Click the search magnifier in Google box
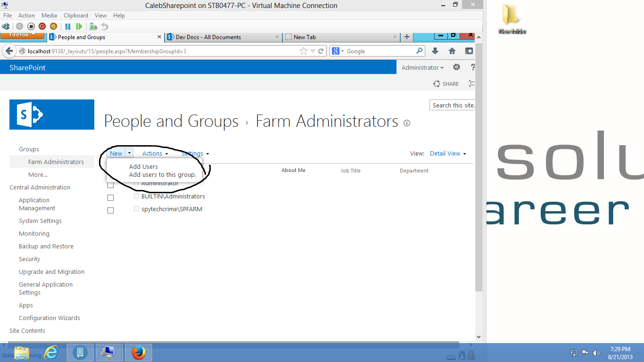 419,51
